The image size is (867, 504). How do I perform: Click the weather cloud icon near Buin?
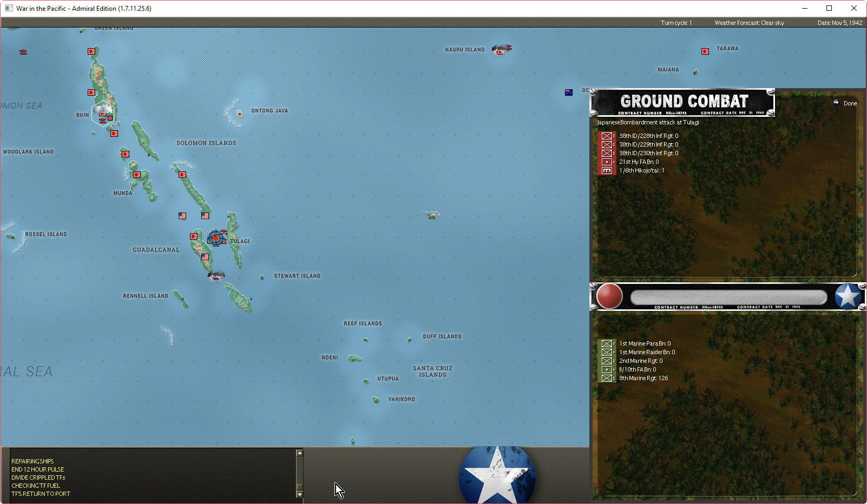pos(102,110)
